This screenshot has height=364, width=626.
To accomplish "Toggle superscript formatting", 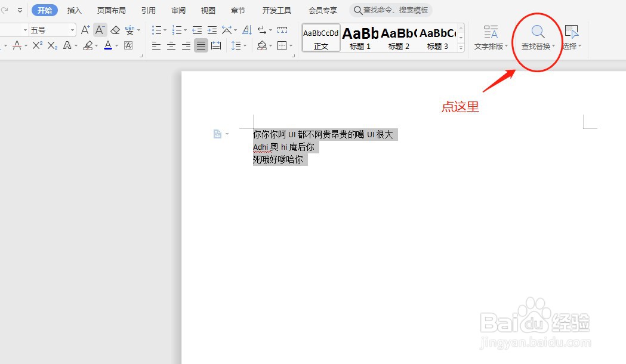I will coord(38,45).
